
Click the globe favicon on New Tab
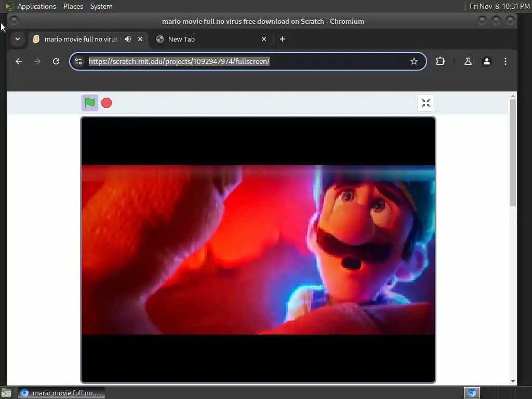click(160, 39)
